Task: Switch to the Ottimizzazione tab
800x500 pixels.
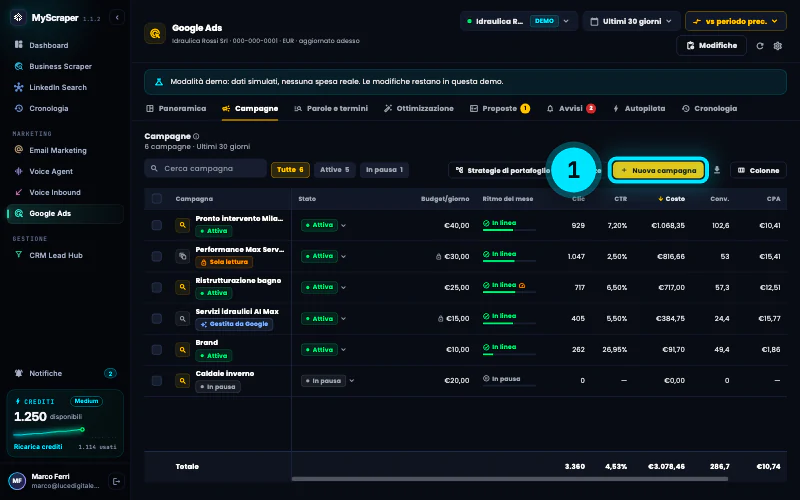Action: (x=419, y=109)
